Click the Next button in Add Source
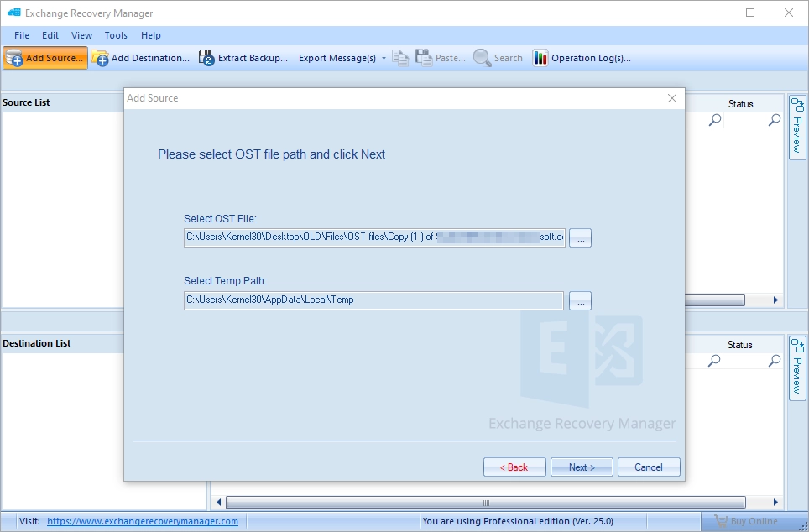 582,467
